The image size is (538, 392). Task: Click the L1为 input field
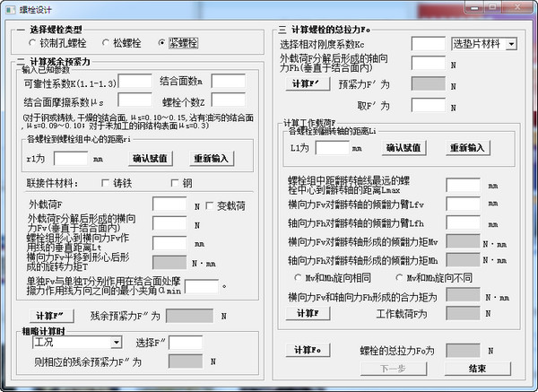pos(332,148)
